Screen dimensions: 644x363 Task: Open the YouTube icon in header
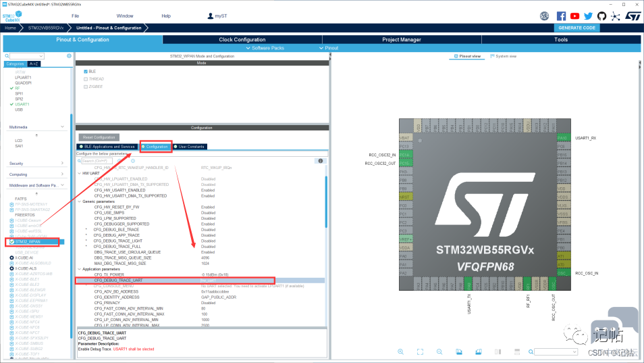click(x=574, y=16)
